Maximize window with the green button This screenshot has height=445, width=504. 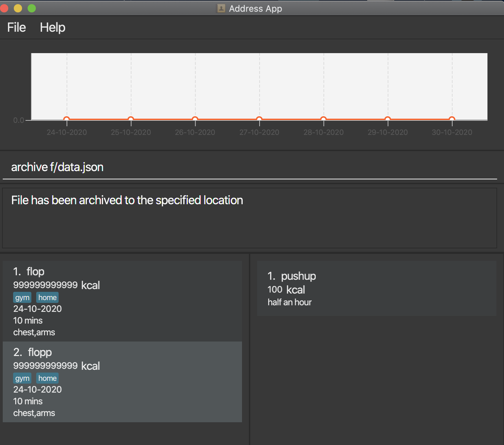pyautogui.click(x=32, y=8)
